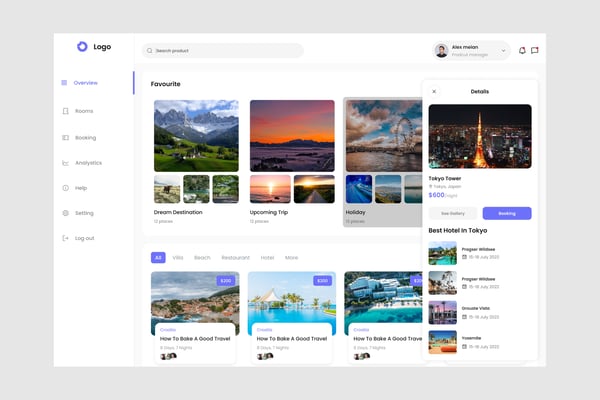600x400 pixels.
Task: Click Log out in the sidebar
Action: (85, 238)
